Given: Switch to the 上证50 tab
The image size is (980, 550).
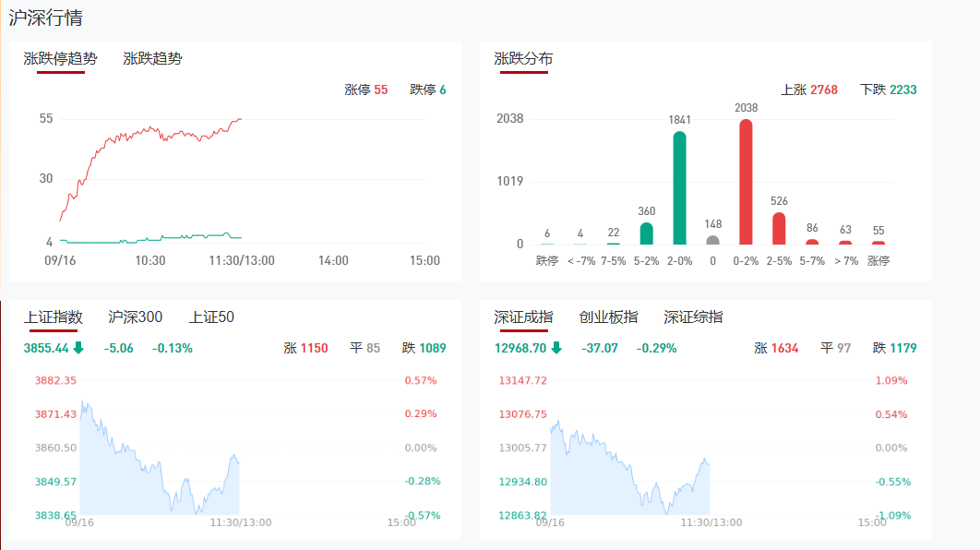Looking at the screenshot, I should [211, 317].
